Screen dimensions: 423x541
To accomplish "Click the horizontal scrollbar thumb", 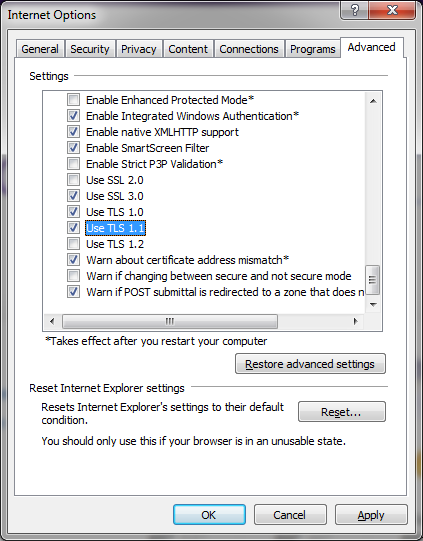I will (170, 322).
